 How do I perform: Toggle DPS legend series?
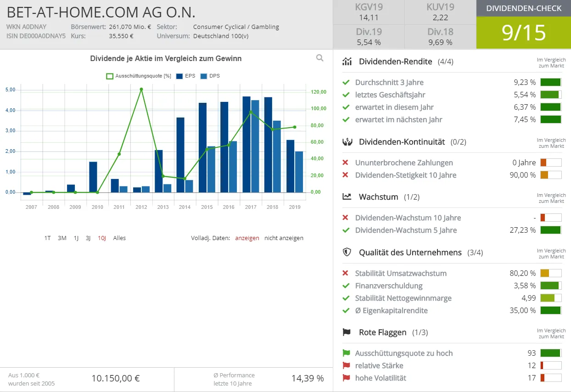210,76
